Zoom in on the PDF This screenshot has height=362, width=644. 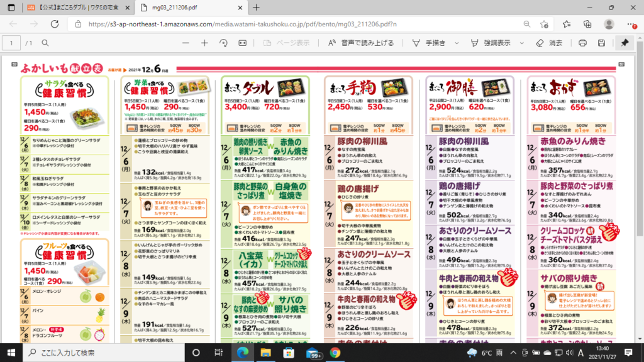pyautogui.click(x=204, y=43)
